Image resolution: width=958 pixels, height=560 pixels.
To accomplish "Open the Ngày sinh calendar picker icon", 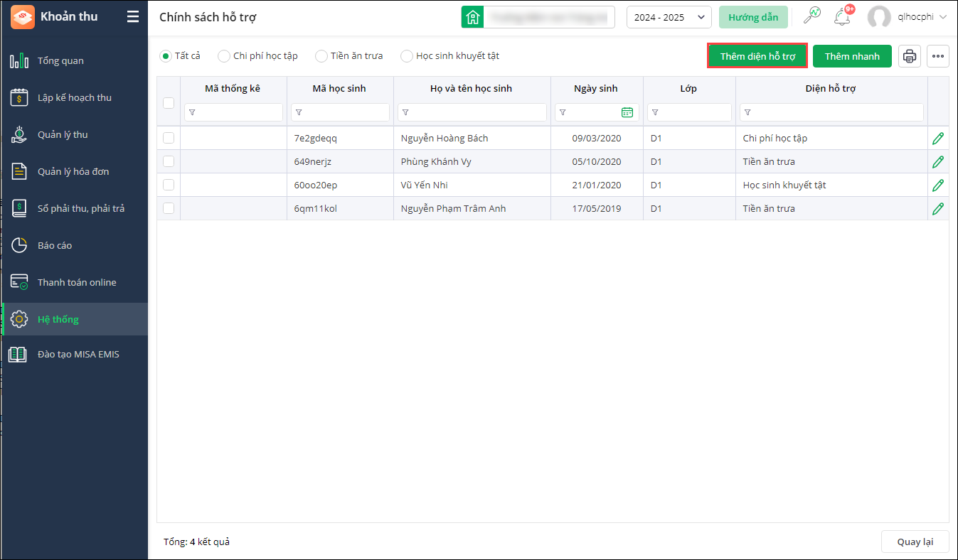I will pyautogui.click(x=627, y=112).
